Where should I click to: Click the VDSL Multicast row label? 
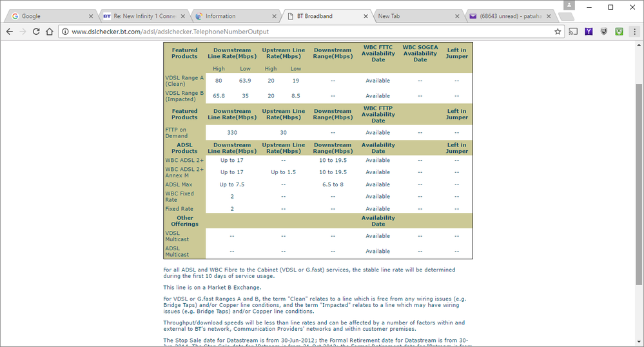point(177,236)
